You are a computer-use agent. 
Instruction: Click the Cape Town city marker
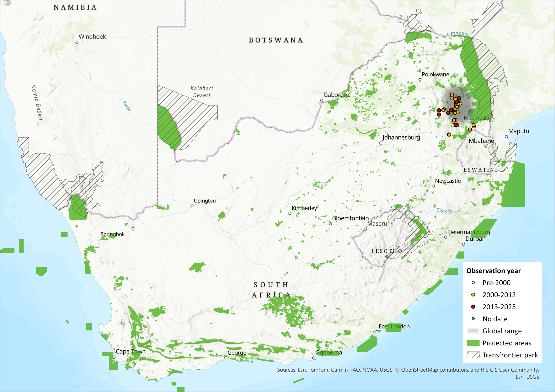pos(114,357)
